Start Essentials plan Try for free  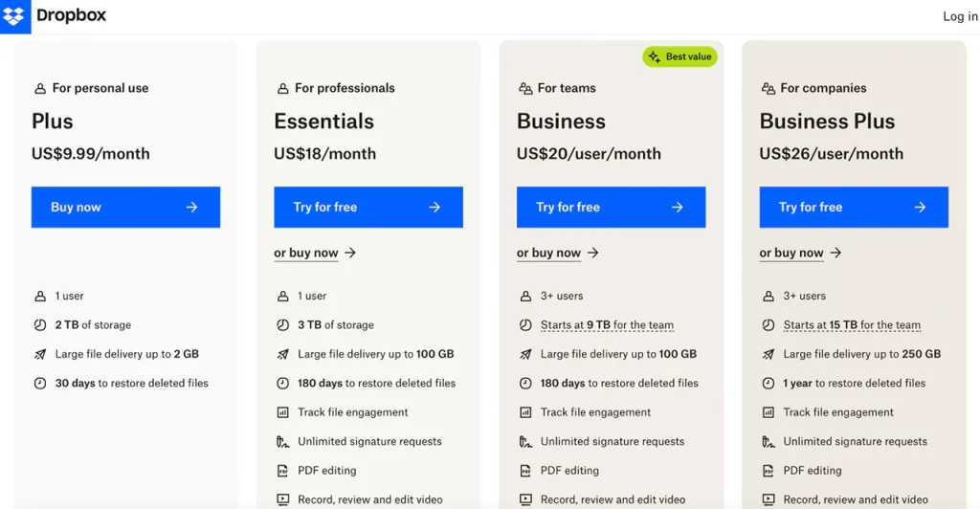coord(367,207)
